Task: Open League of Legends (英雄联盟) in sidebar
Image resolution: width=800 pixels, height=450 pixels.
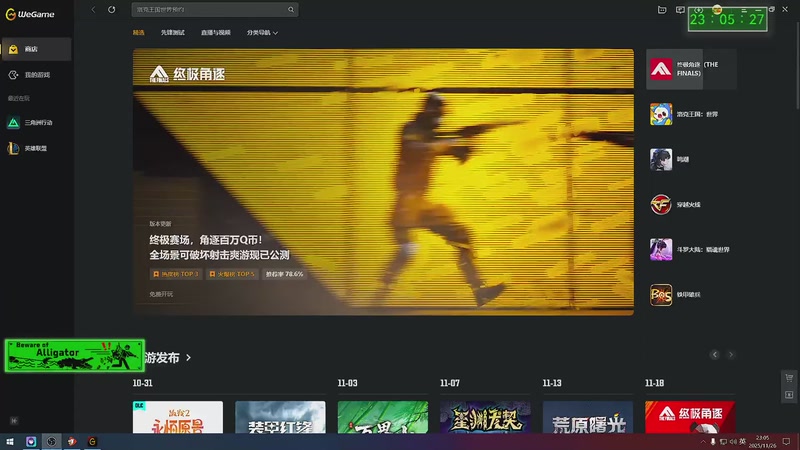Action: tap(36, 148)
